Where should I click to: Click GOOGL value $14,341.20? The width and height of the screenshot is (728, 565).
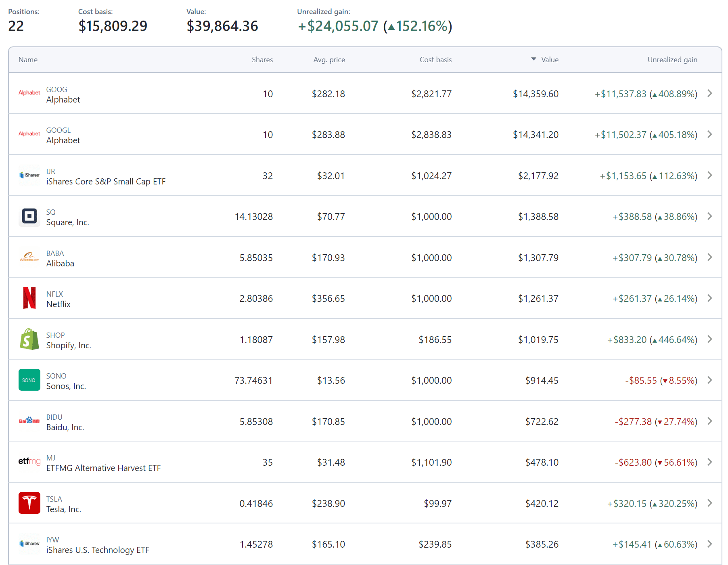pos(536,135)
